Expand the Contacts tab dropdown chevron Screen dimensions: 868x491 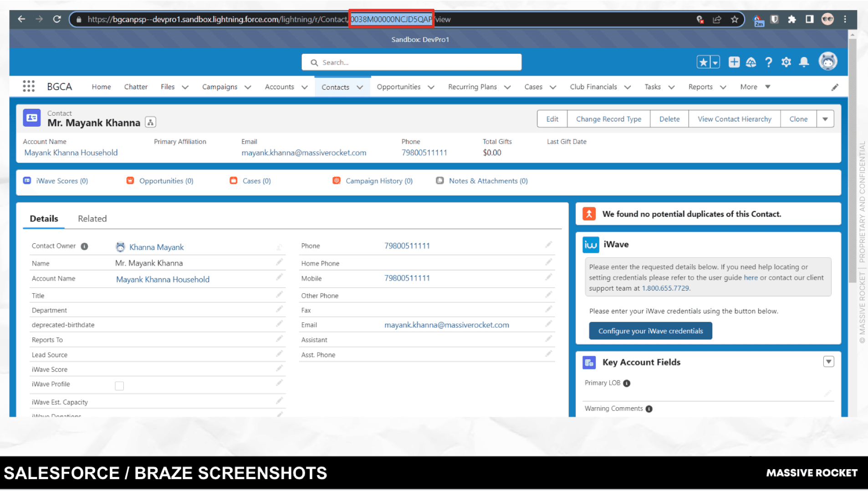coord(360,87)
